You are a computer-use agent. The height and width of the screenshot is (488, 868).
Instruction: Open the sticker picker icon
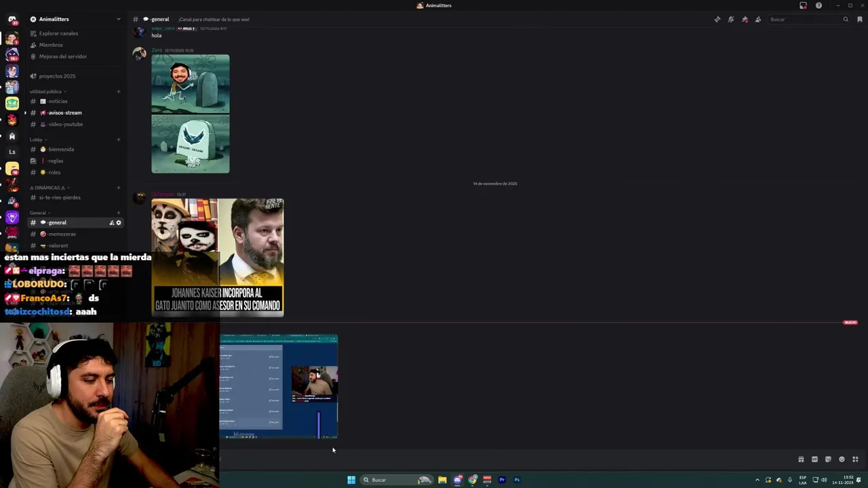pos(828,459)
